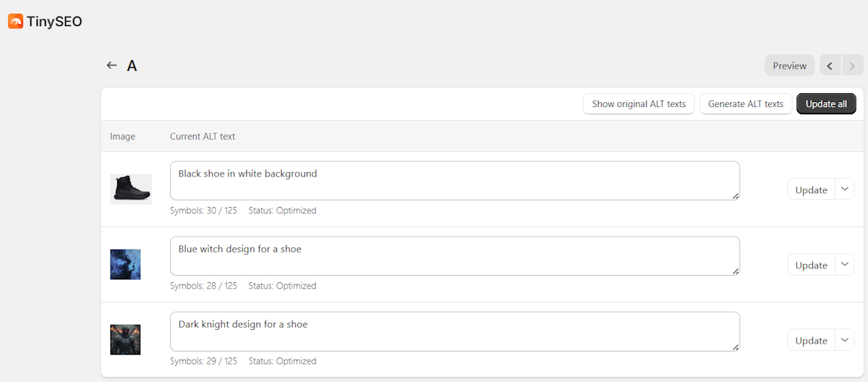Open the dark knight thumbnail
The width and height of the screenshot is (868, 382).
pyautogui.click(x=125, y=339)
